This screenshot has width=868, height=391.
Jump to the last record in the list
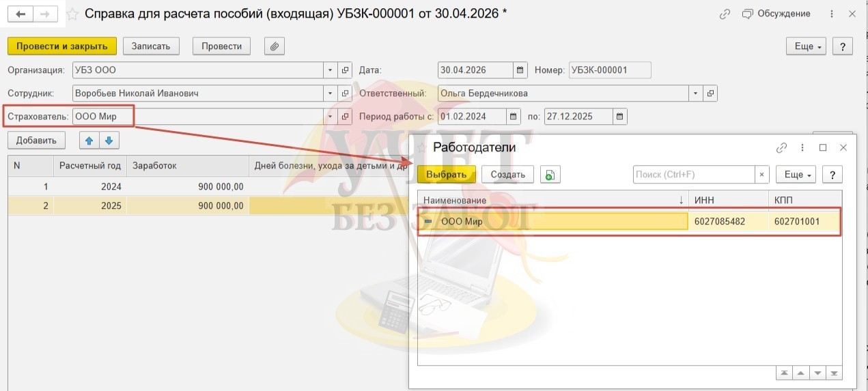(x=834, y=373)
